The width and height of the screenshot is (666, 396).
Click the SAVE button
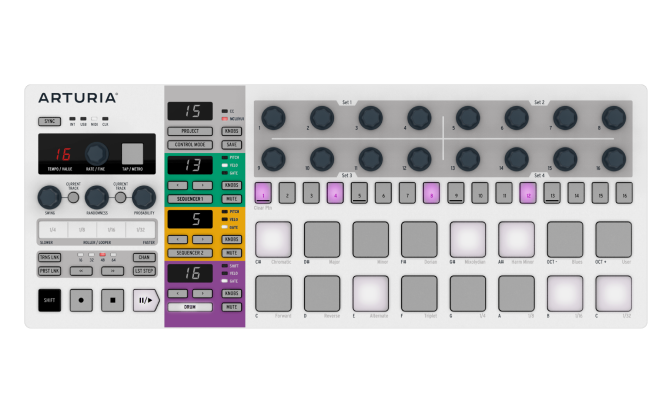pos(231,145)
